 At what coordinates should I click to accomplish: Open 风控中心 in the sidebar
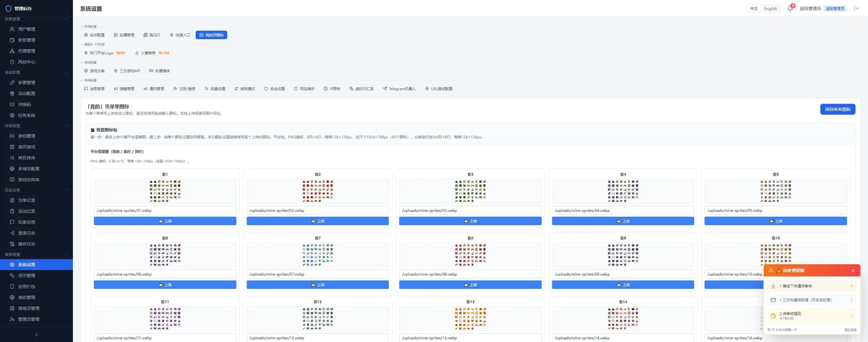(36, 62)
